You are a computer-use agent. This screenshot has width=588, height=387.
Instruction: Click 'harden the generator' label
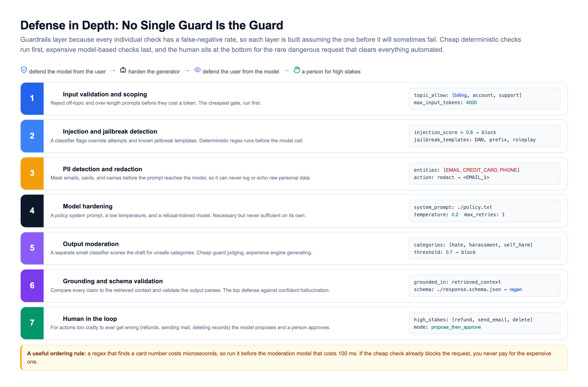(154, 72)
